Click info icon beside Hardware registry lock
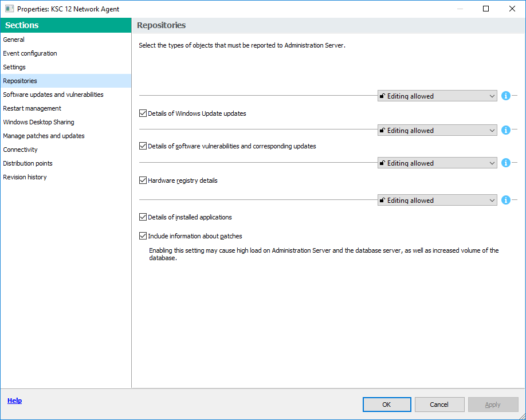Screen dimensions: 526x420 (x=505, y=163)
